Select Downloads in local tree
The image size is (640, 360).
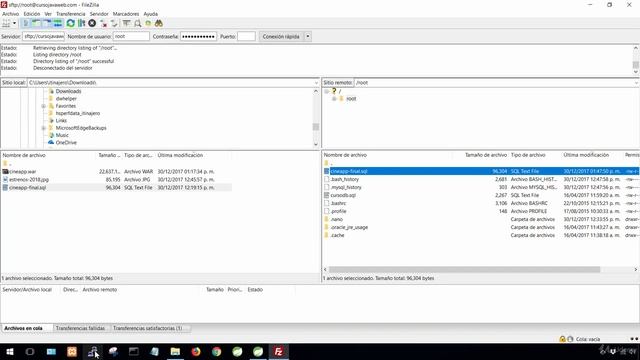pyautogui.click(x=68, y=91)
